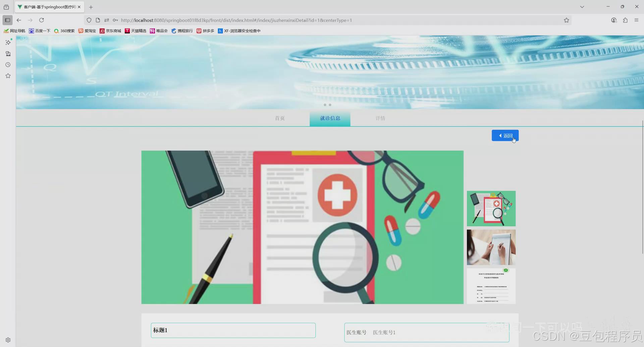Open the history clock icon in sidebar
The height and width of the screenshot is (347, 644).
click(8, 65)
